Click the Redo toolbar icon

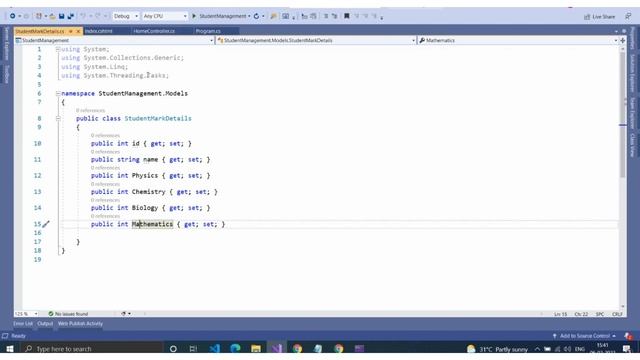[98, 16]
